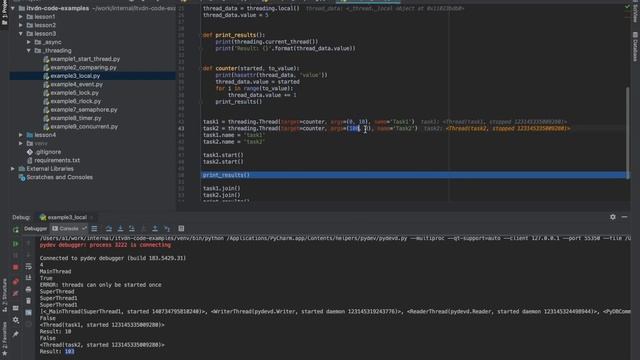Expand the _async folder
The image size is (640, 360).
[29, 42]
